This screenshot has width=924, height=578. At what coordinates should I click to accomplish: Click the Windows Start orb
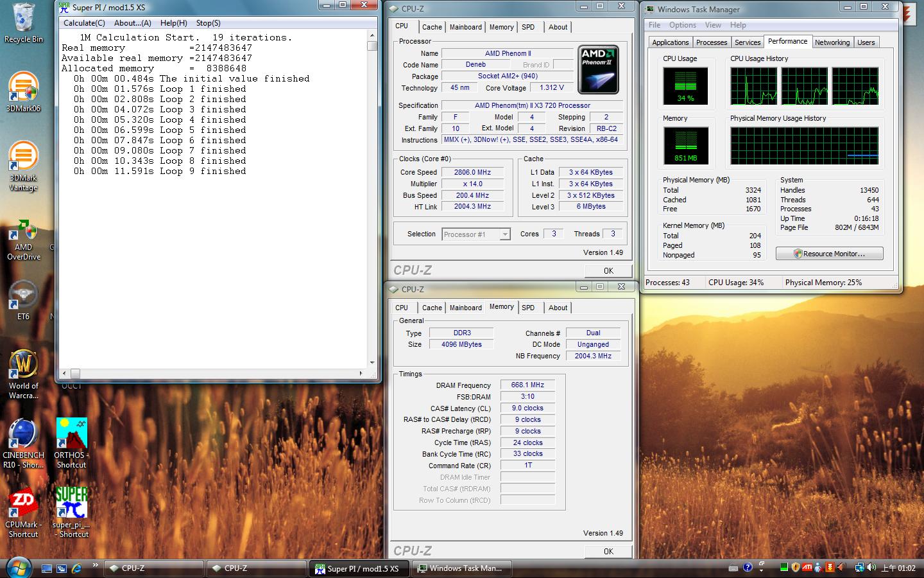tap(19, 568)
